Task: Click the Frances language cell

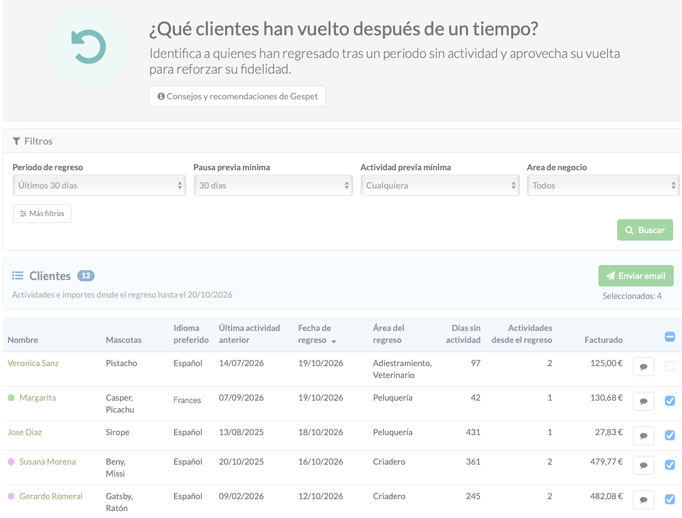Action: [187, 400]
